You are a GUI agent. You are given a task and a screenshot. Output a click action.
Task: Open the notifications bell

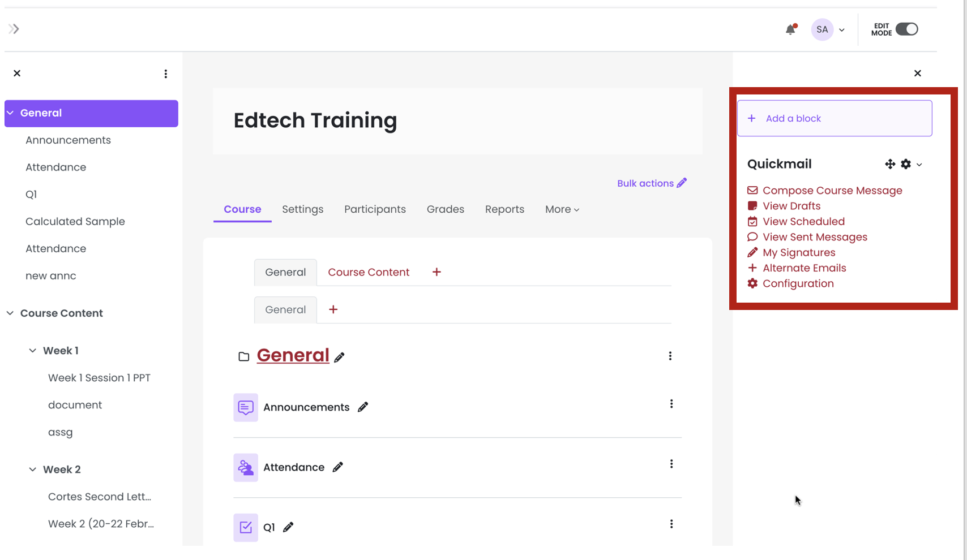click(x=790, y=29)
